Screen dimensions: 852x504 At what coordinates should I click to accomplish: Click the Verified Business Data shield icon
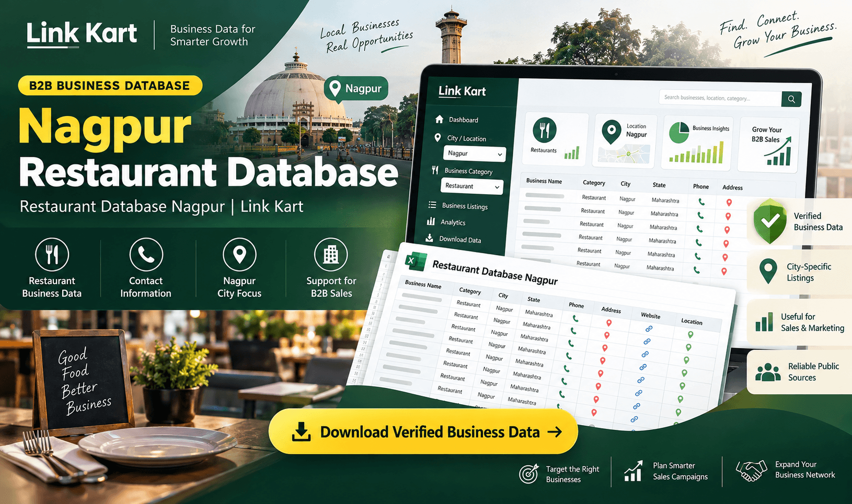coord(769,221)
